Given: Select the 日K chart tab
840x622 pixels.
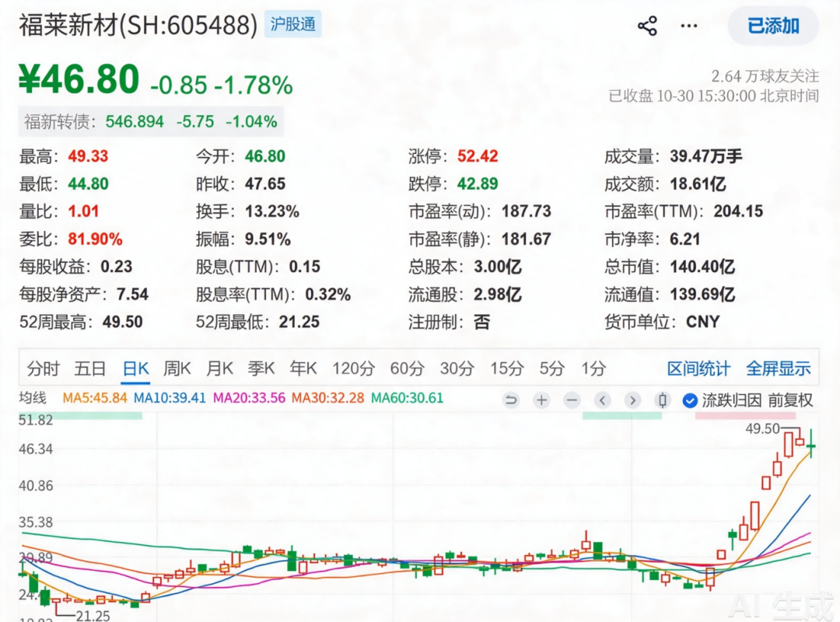Looking at the screenshot, I should 135,369.
